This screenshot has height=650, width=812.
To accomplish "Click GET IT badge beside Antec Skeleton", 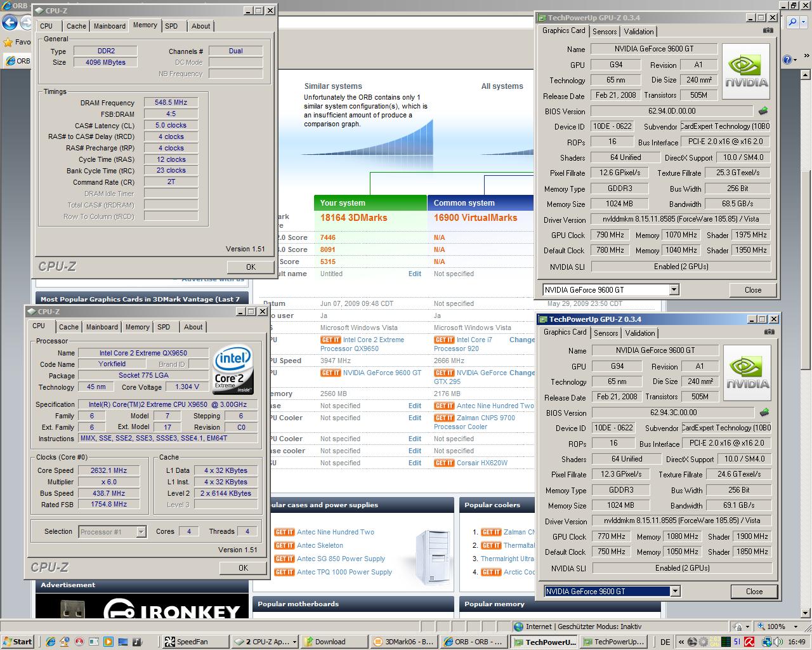I will tap(284, 546).
